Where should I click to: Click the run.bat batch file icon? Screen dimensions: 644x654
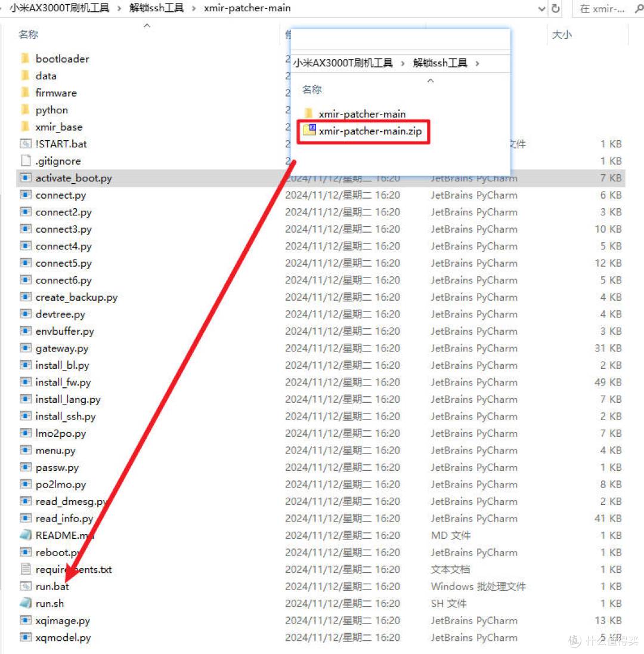(26, 586)
